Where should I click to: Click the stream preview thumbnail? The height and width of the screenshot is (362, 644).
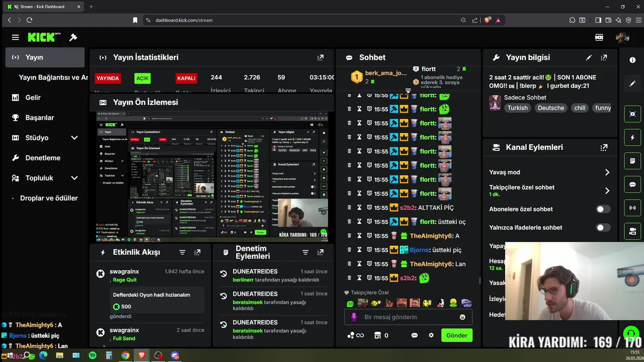click(212, 177)
